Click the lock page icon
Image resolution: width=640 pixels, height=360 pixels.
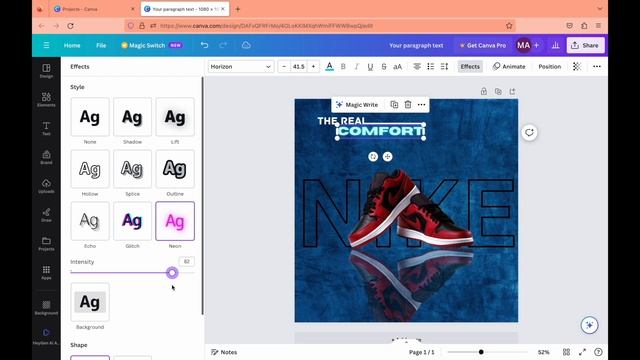click(x=484, y=91)
